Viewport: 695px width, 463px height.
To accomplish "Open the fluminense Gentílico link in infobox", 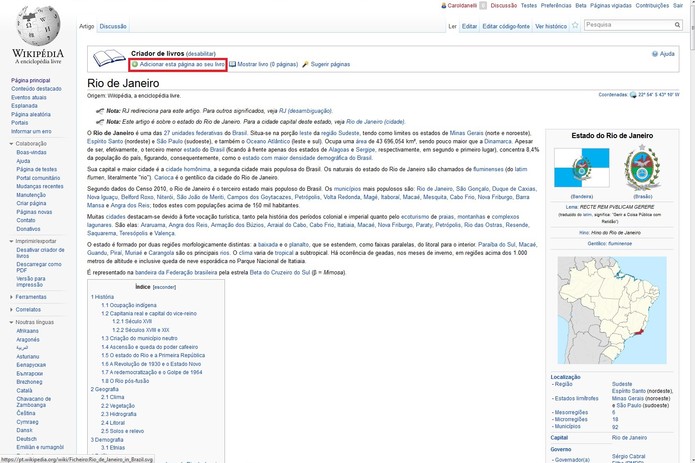I will (620, 244).
